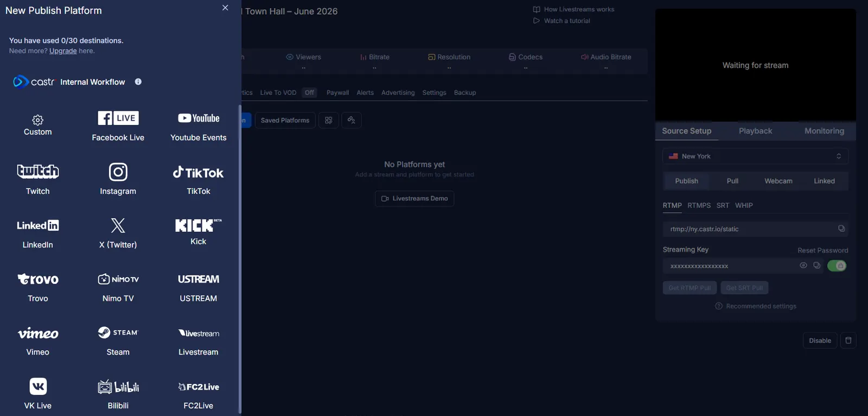Copy the RTMP server URL

841,229
